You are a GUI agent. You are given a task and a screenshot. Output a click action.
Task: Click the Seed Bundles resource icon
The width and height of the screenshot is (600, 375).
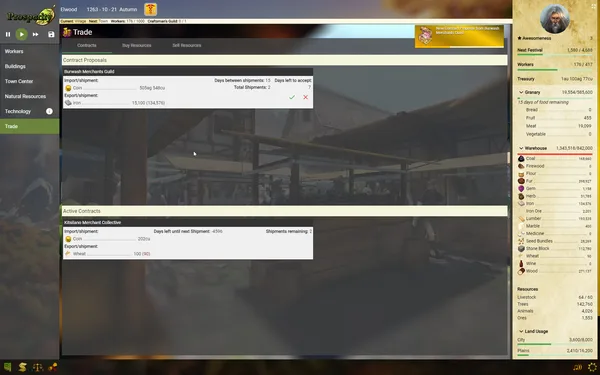521,241
